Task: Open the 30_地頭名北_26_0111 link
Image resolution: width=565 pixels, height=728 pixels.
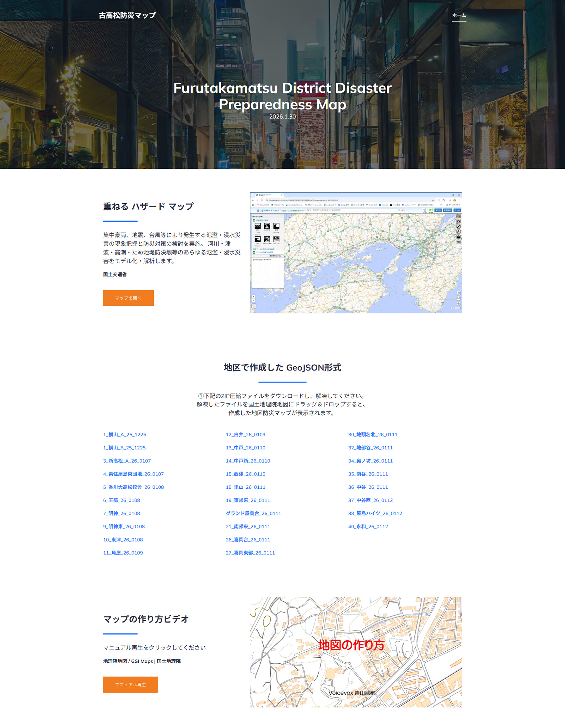Action: coord(373,434)
